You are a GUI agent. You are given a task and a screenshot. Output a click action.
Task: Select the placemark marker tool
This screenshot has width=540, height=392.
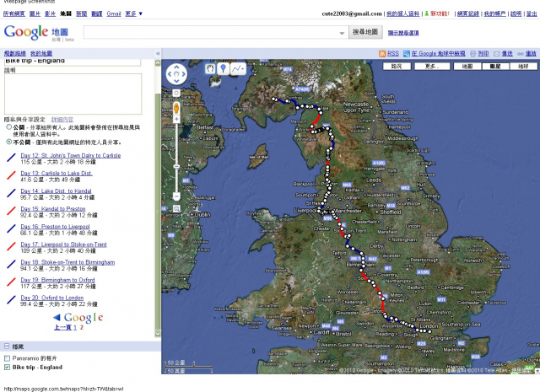pos(223,69)
